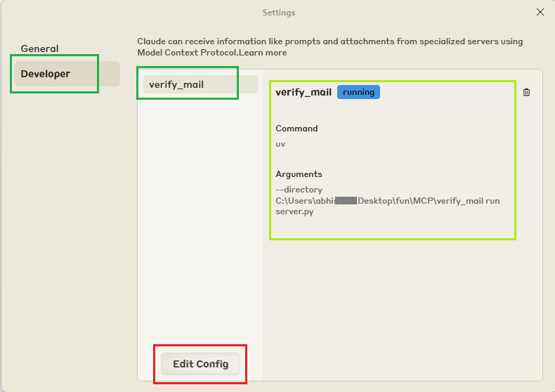Image resolution: width=555 pixels, height=392 pixels.
Task: Click the Edit Config button
Action: coord(200,364)
